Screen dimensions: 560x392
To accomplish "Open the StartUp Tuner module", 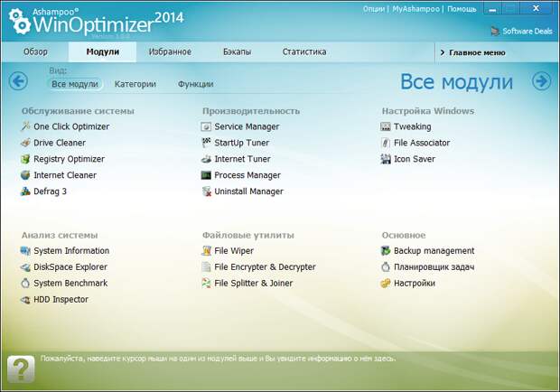I will (x=241, y=143).
